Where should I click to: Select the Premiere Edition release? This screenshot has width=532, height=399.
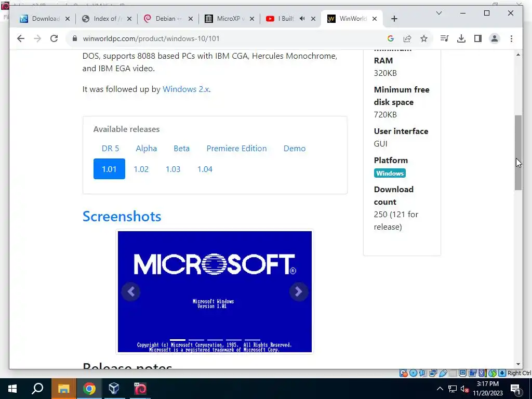236,148
